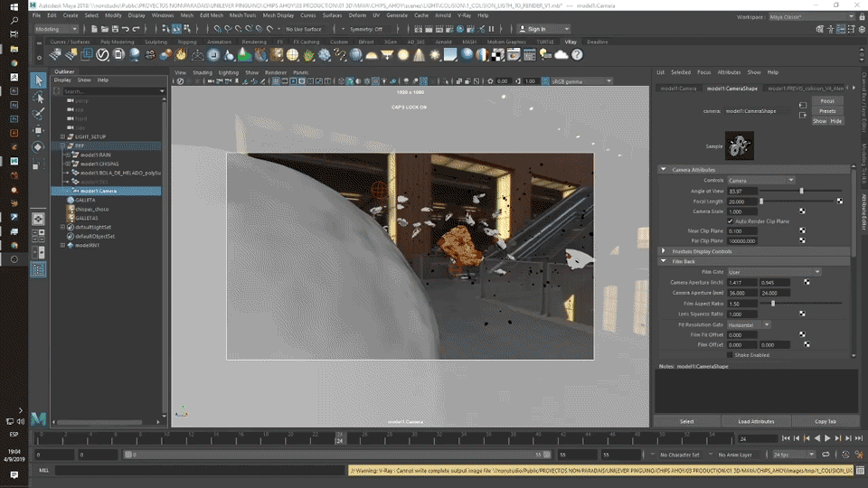Screen dimensions: 868x488
Task: Click the Outliner search field
Action: point(114,91)
